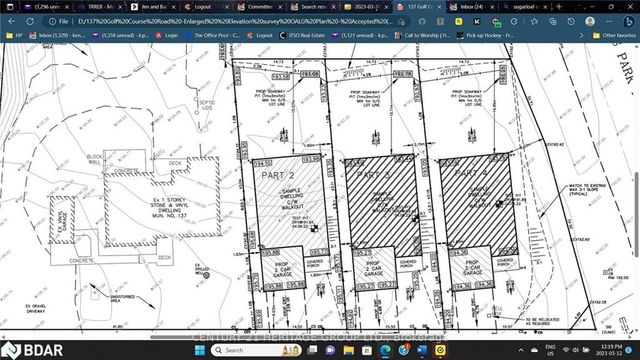Screen dimensions: 640x360
Task: Switch to the Committee tab
Action: click(257, 7)
